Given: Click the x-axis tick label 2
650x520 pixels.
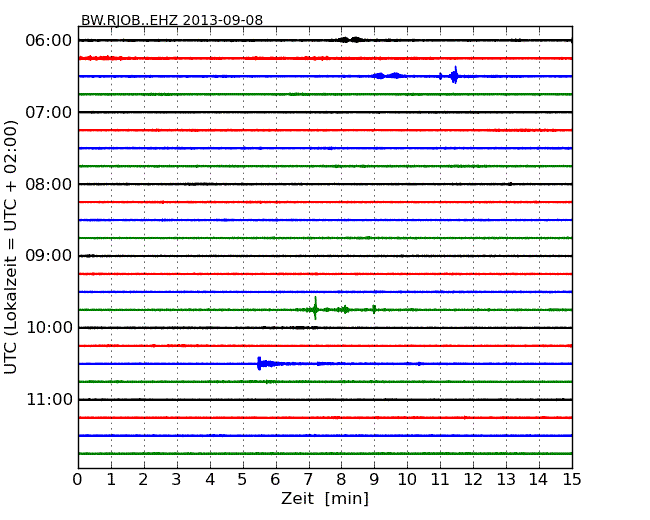Looking at the screenshot, I should coord(143,480).
